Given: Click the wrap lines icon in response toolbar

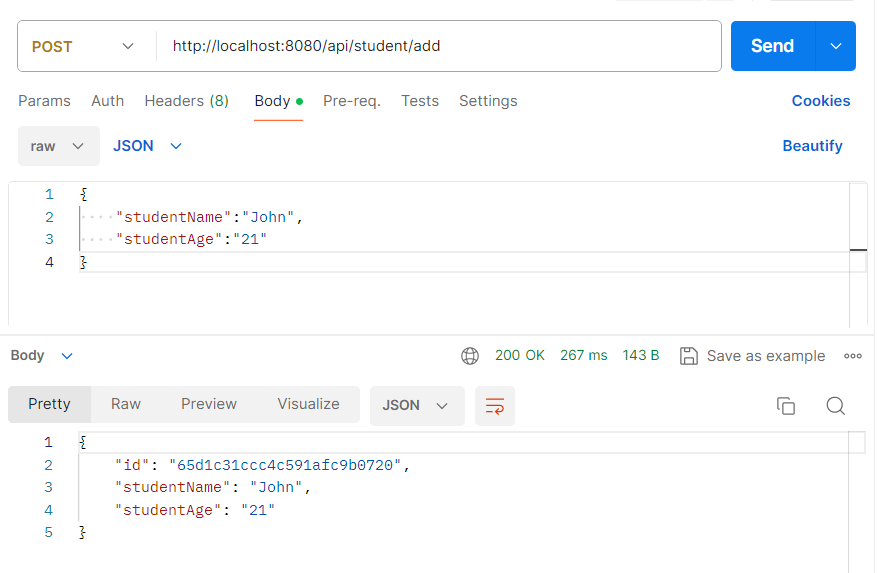Looking at the screenshot, I should click(494, 405).
